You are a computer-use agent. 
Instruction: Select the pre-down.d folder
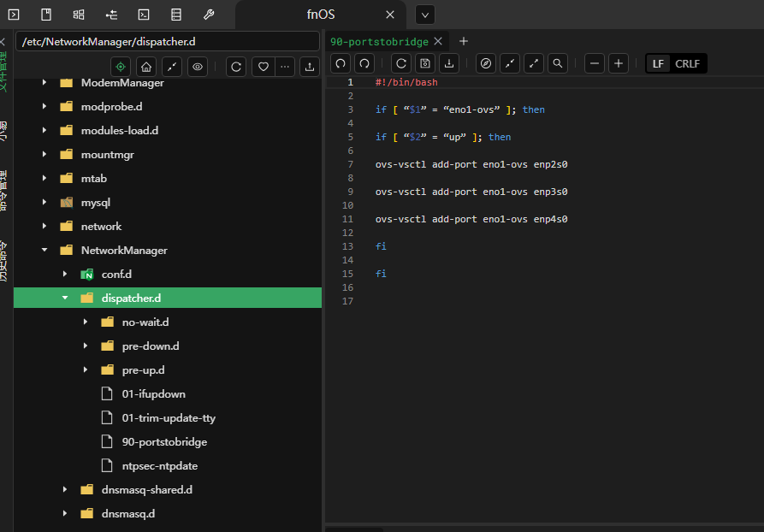151,346
